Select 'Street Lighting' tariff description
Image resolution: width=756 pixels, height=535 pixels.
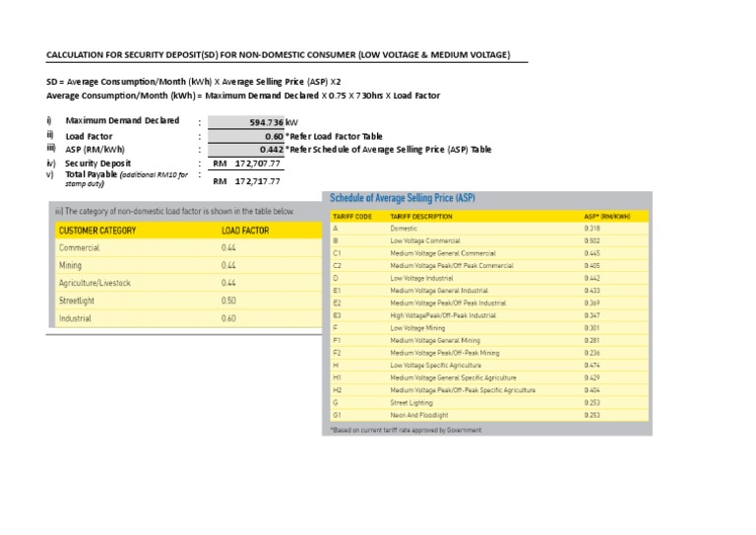click(x=411, y=403)
